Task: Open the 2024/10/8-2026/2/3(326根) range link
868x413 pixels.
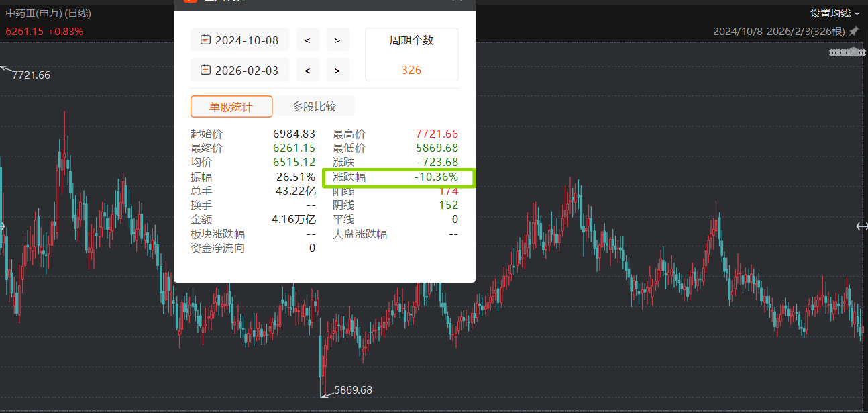Action: point(778,32)
